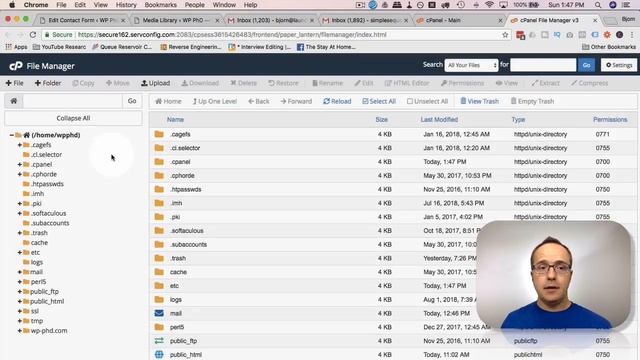640x360 pixels.
Task: Select the ssl folder in tree
Action: coord(35,311)
